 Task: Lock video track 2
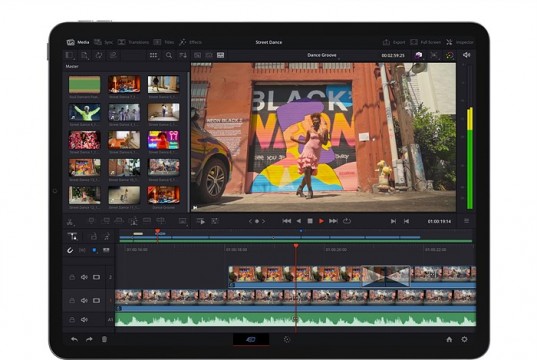[x=72, y=277]
